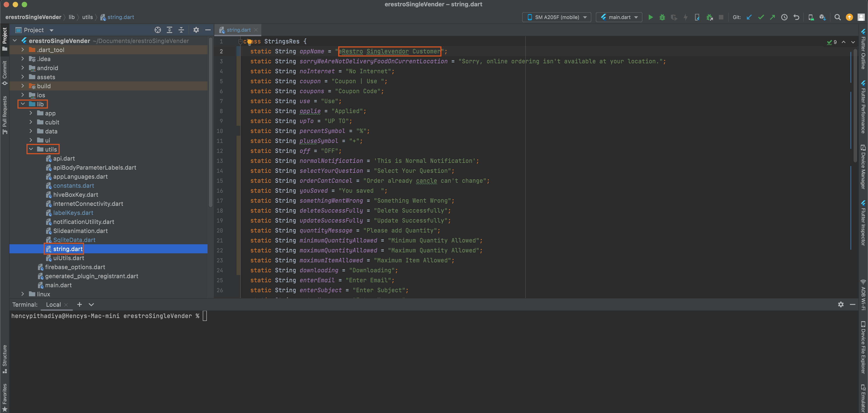Image resolution: width=868 pixels, height=413 pixels.
Task: Collapse the lib folder
Action: 23,104
